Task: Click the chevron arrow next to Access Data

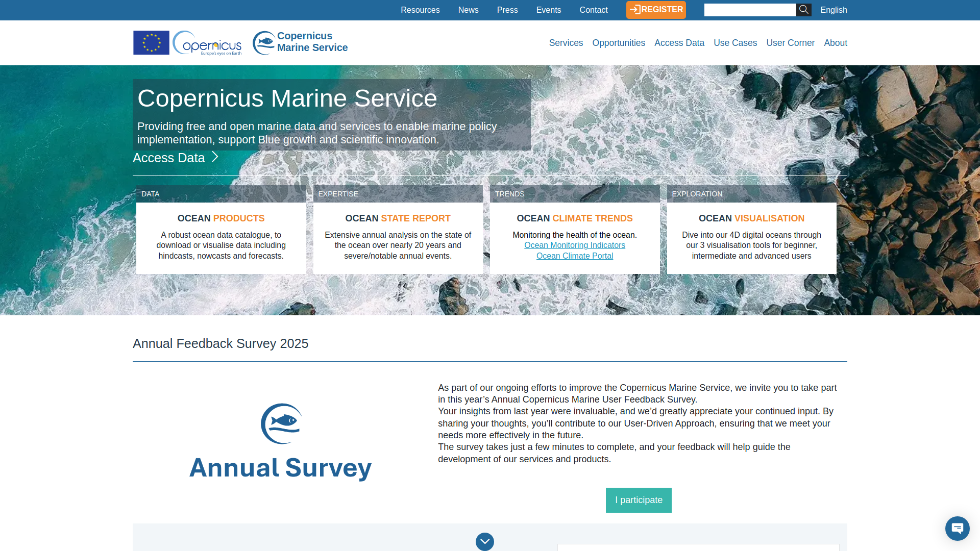Action: [215, 157]
